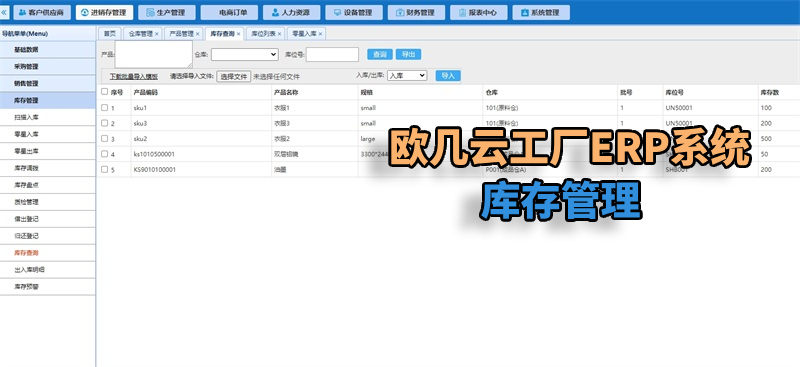
Task: Open 归还登记 in the sidebar
Action: click(47, 236)
